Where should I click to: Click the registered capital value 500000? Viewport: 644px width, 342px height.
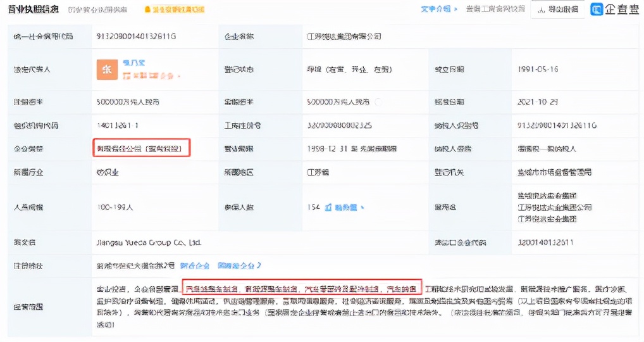(x=128, y=102)
